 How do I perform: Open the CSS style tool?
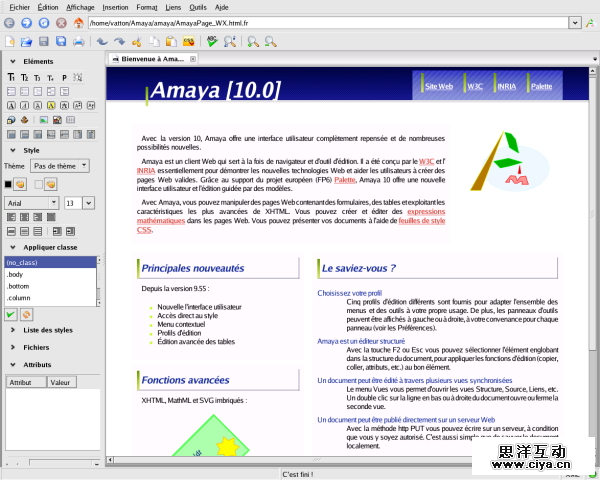tap(189, 41)
